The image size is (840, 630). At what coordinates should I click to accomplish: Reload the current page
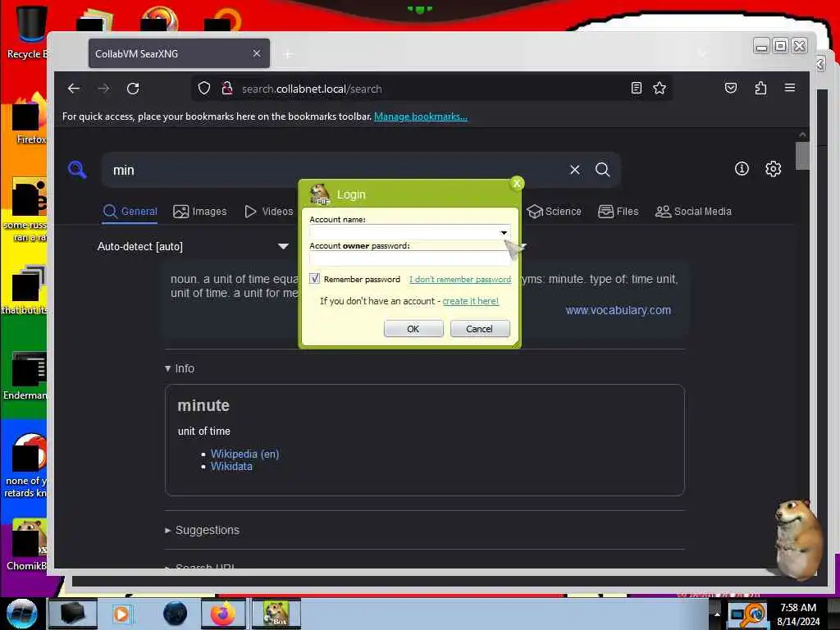[x=133, y=89]
